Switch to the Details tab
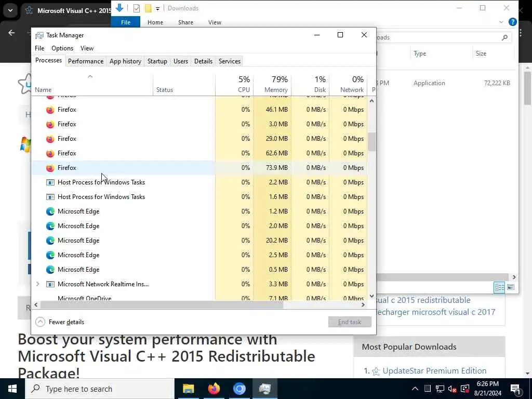The width and height of the screenshot is (532, 399). click(203, 61)
